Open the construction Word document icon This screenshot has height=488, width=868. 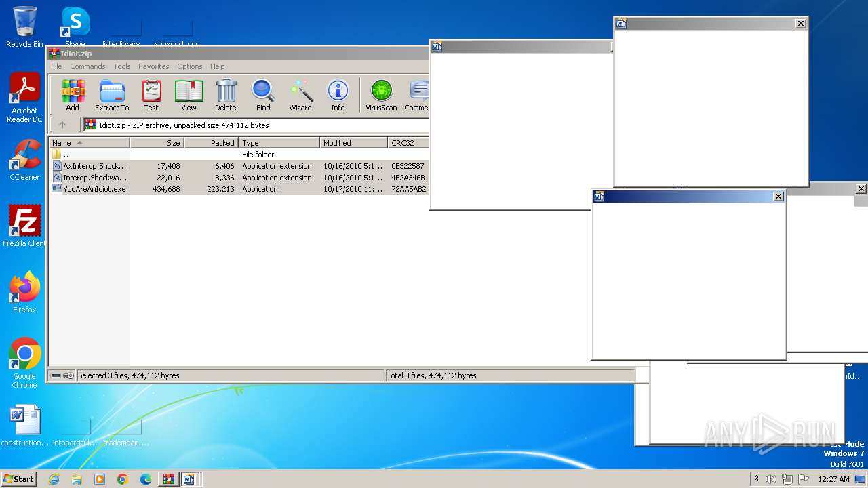pos(25,426)
